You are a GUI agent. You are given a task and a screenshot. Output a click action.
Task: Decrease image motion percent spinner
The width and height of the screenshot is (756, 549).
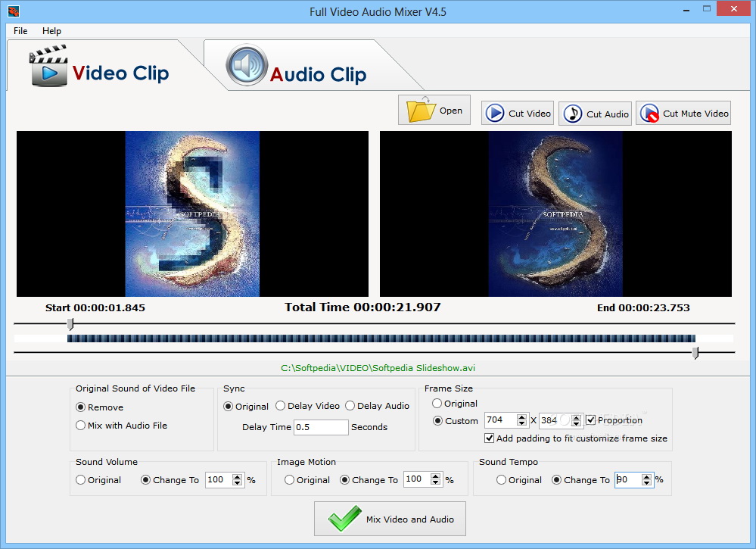pos(435,482)
